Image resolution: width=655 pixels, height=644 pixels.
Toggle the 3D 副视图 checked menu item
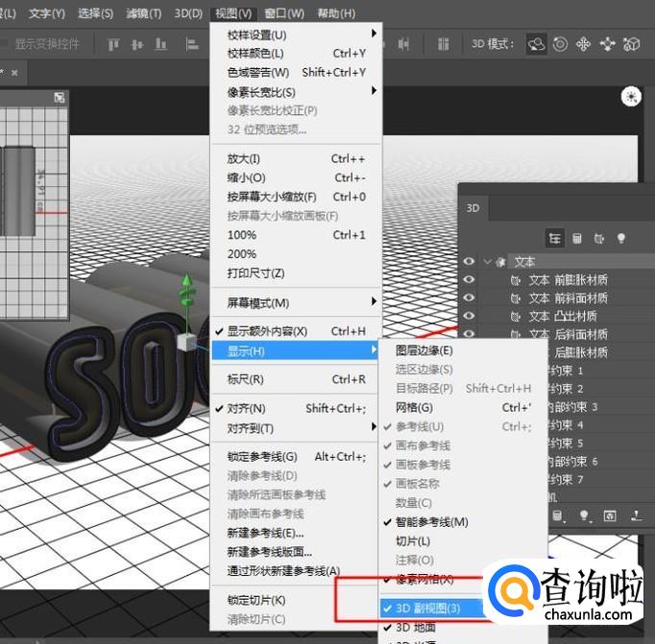pyautogui.click(x=427, y=608)
